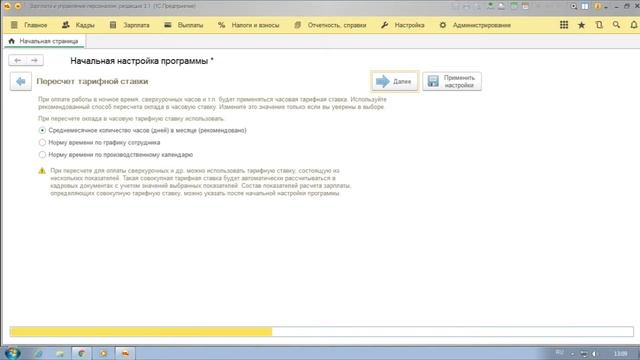
Task: Click the forward navigation arrow
Action: [x=35, y=60]
